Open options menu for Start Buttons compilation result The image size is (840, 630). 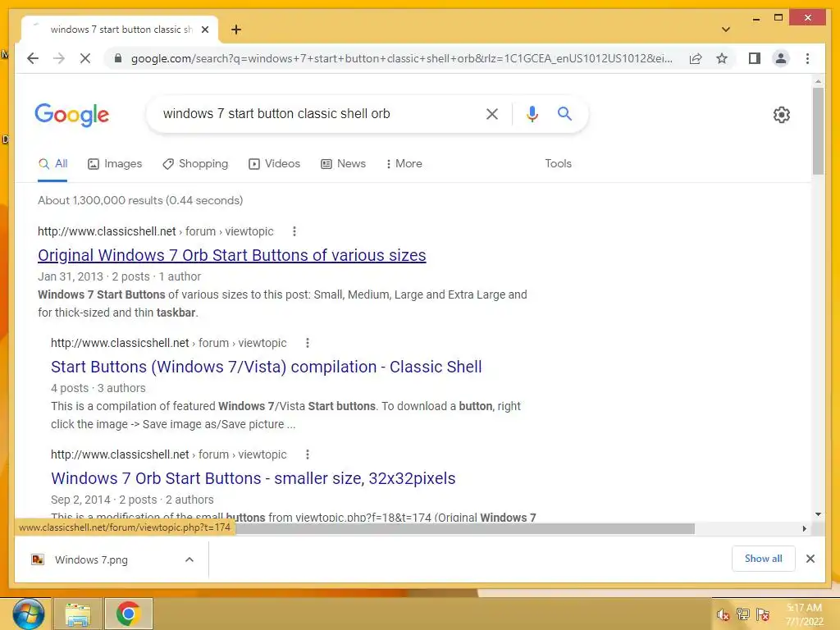(x=308, y=343)
